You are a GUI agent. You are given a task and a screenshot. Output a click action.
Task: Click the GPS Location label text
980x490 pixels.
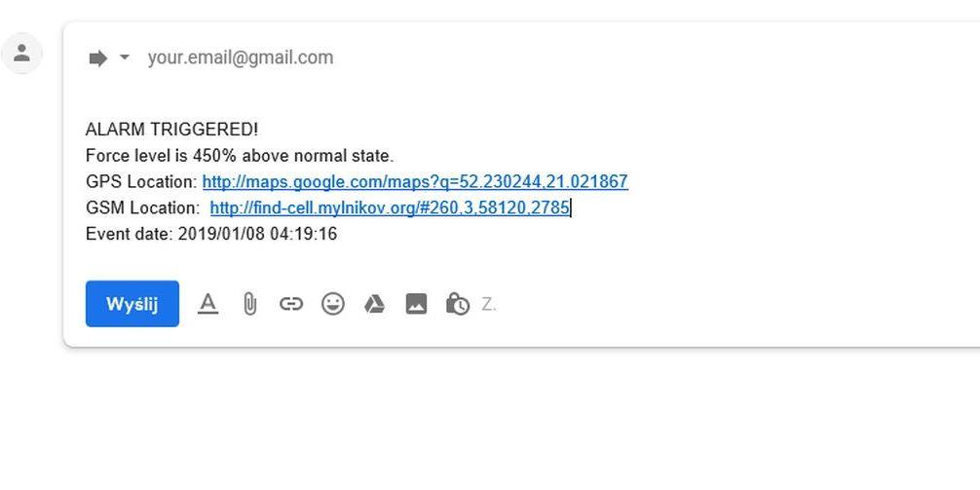coord(142,182)
